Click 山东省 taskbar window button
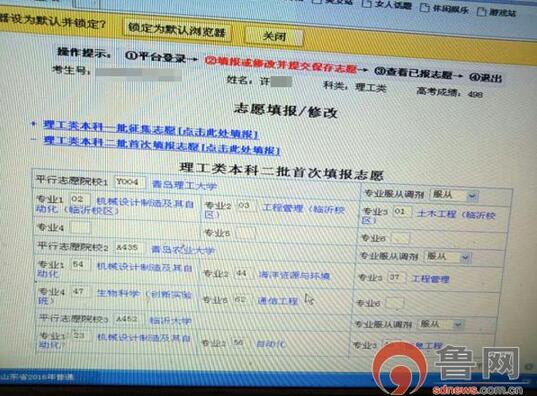This screenshot has height=396, width=537. point(38,377)
